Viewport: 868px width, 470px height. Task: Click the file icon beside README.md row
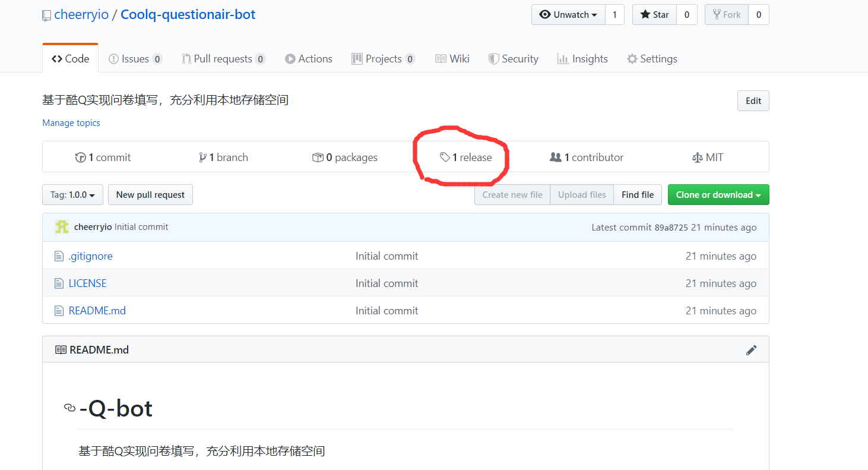coord(59,311)
